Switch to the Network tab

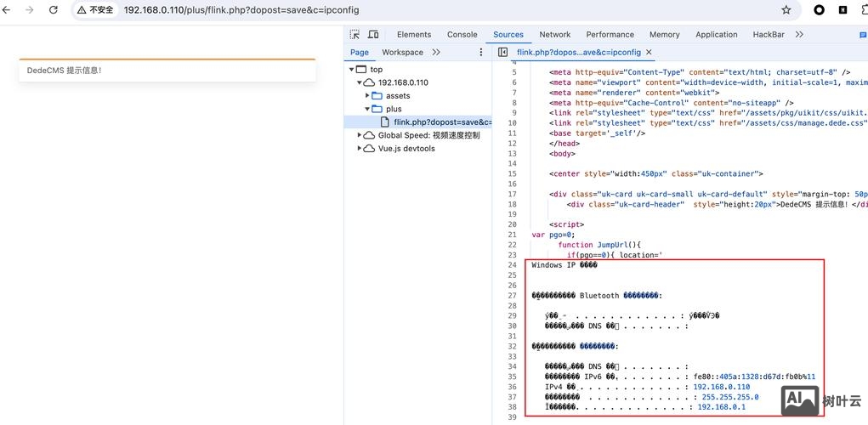tap(554, 35)
